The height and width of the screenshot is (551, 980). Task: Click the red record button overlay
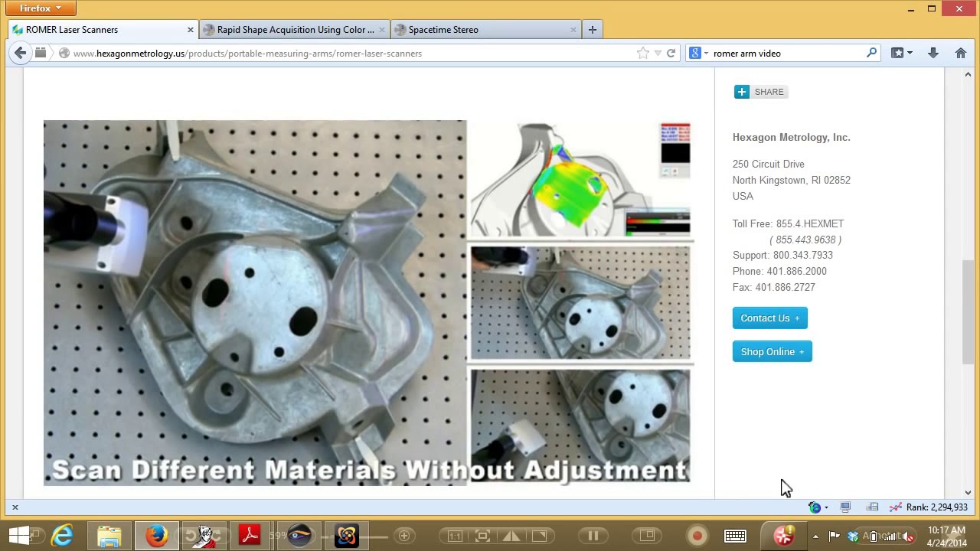[697, 536]
